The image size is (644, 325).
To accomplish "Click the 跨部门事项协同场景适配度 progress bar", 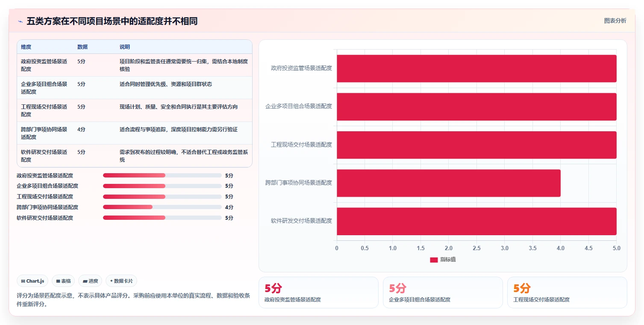I will tap(162, 207).
